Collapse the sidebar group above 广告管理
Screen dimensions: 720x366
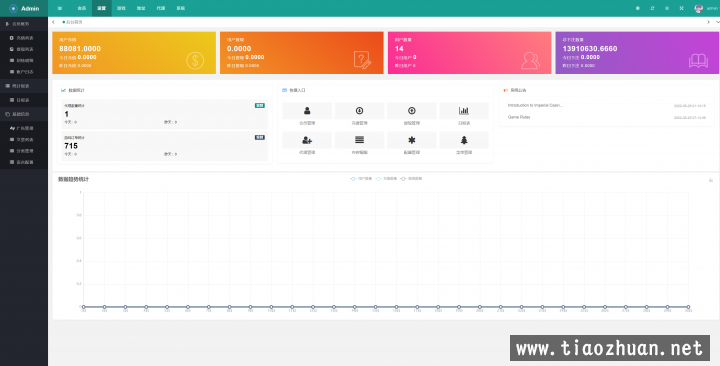[24, 114]
